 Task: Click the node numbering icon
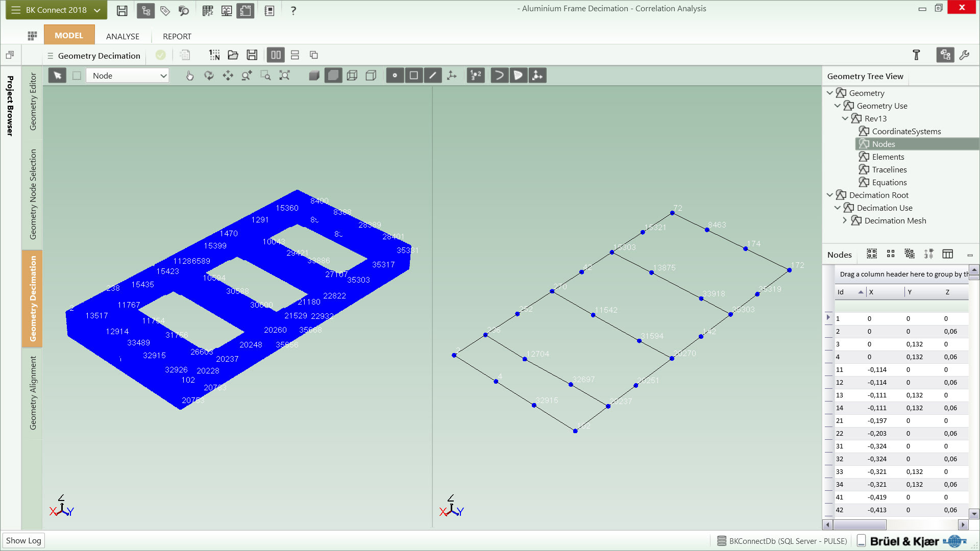(x=475, y=76)
